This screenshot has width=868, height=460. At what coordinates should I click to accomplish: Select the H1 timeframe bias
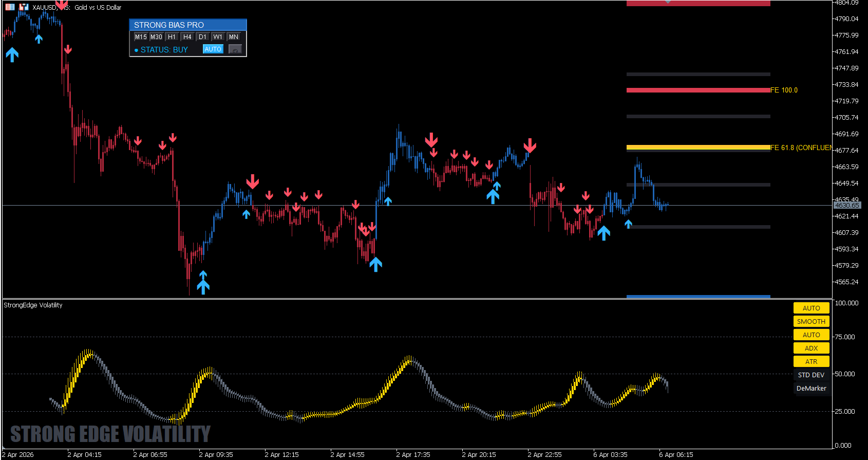[x=172, y=37]
